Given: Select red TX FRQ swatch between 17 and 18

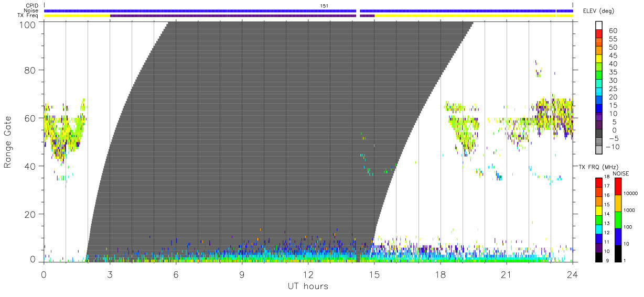Looking at the screenshot, I should (599, 183).
